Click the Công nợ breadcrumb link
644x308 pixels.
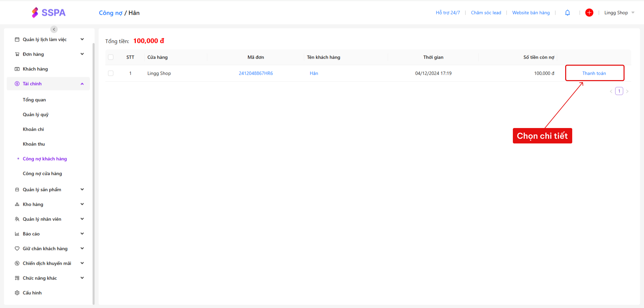click(x=111, y=13)
